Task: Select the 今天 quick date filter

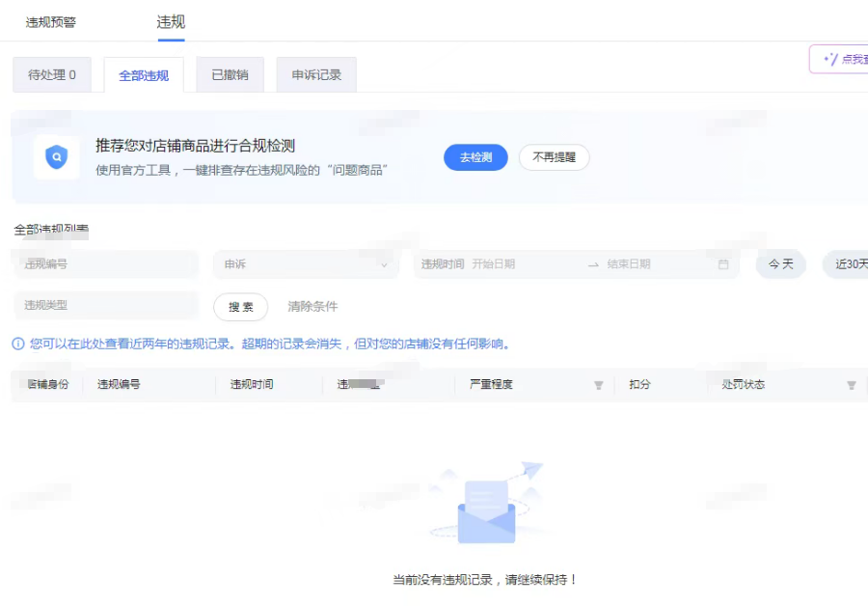Action: point(780,264)
